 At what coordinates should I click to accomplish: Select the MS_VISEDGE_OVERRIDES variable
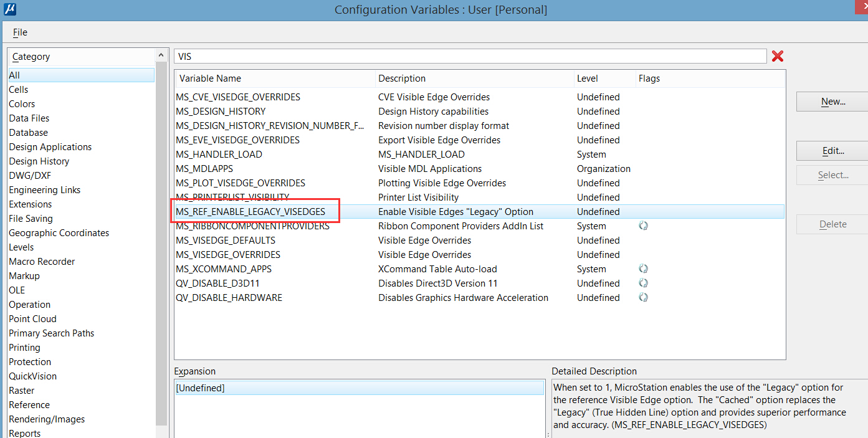pos(228,255)
